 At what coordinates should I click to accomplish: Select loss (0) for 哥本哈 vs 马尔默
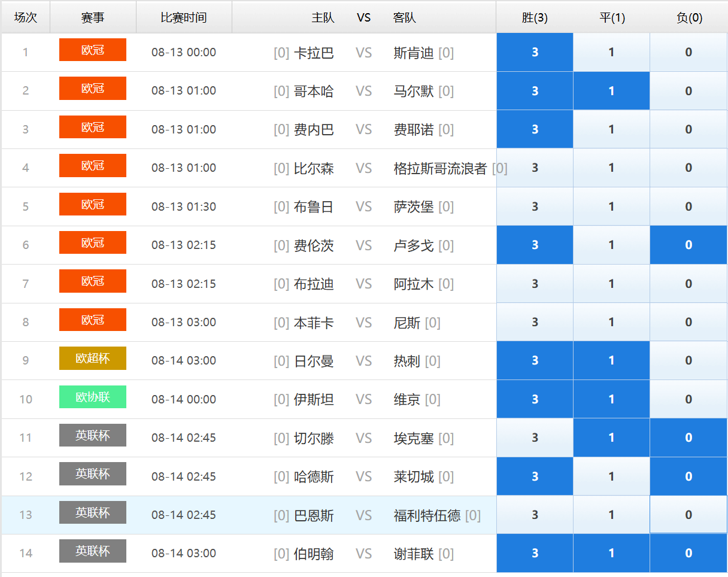point(688,91)
